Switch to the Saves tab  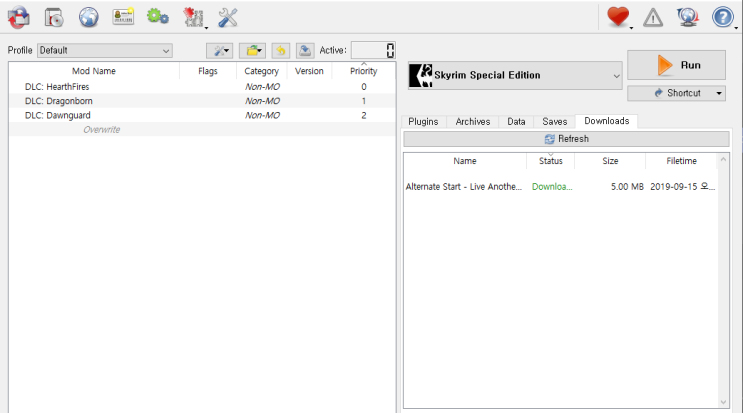click(554, 122)
